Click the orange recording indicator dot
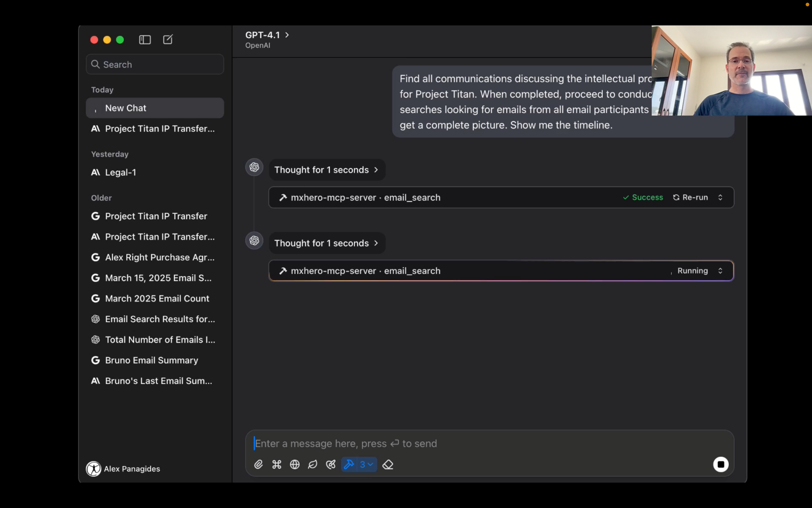Viewport: 812px width, 508px height. 807,4
